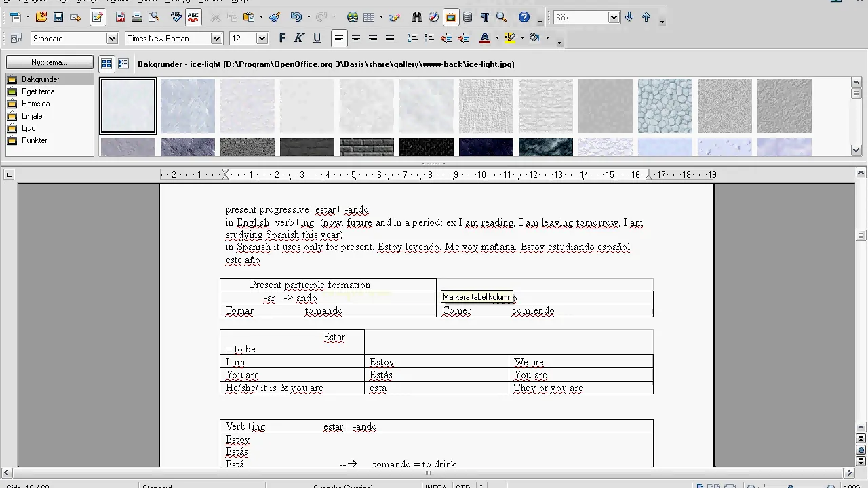The height and width of the screenshot is (488, 868).
Task: Center the paragraph
Action: (356, 39)
